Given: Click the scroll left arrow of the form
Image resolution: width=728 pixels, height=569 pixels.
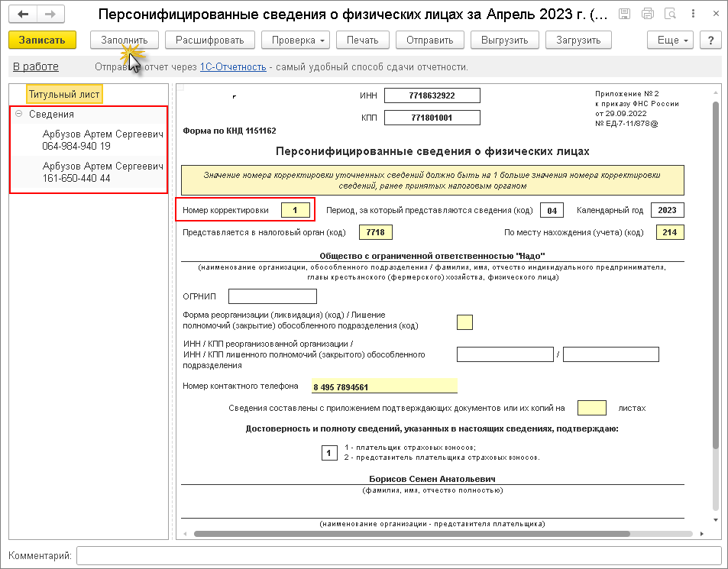Looking at the screenshot, I should pyautogui.click(x=186, y=534).
